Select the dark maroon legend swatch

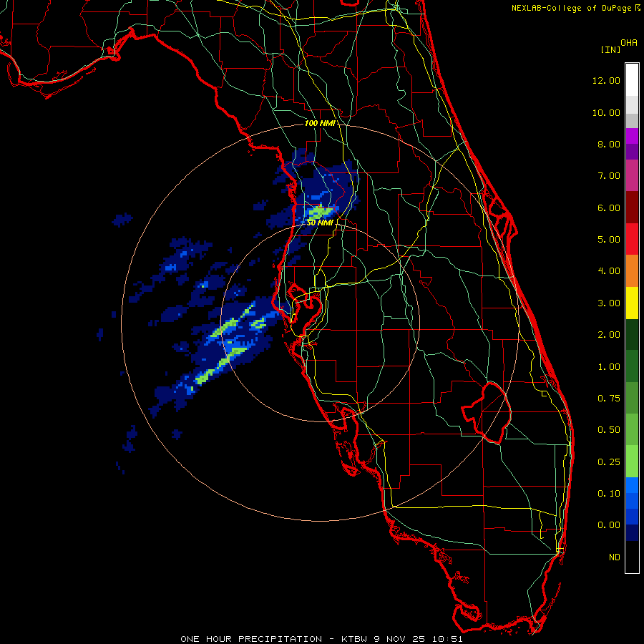pos(632,208)
